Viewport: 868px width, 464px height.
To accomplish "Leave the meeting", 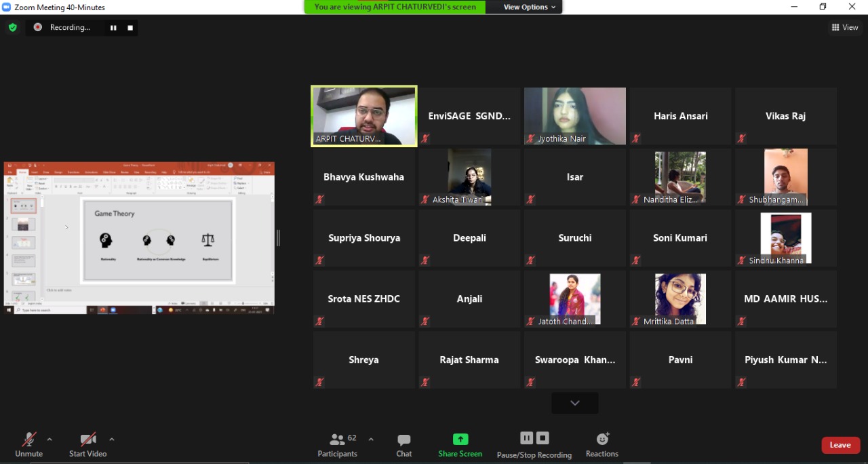I will [840, 445].
